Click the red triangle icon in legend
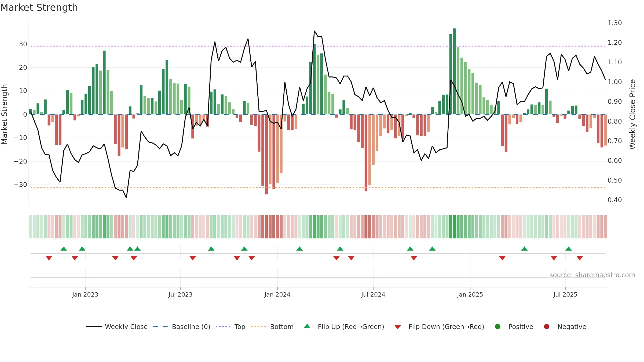The height and width of the screenshot is (362, 644). tap(398, 327)
